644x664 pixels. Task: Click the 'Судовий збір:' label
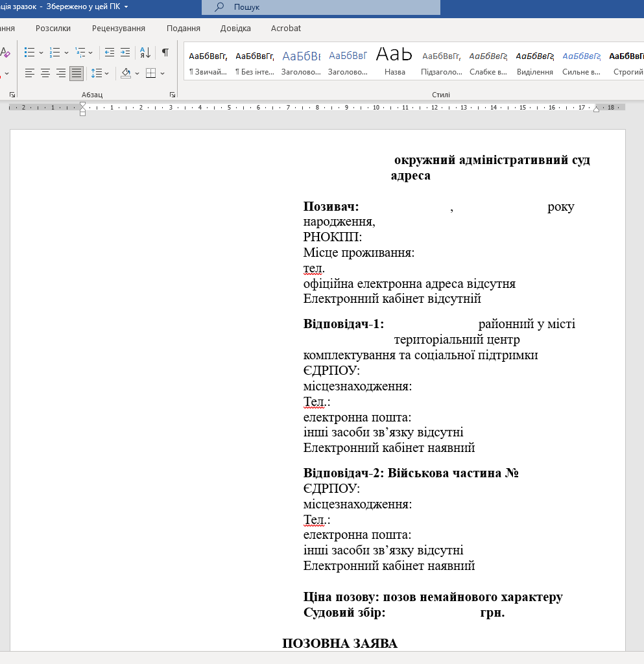pos(344,613)
